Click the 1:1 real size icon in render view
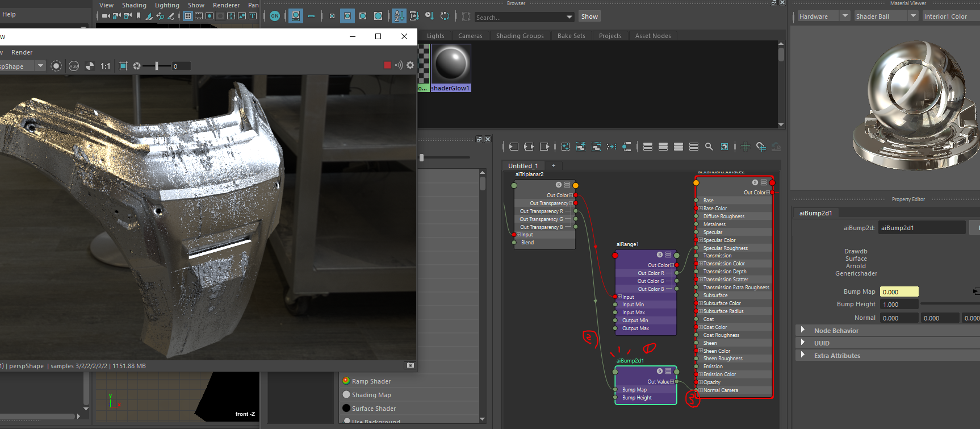Image resolution: width=980 pixels, height=429 pixels. tap(106, 66)
